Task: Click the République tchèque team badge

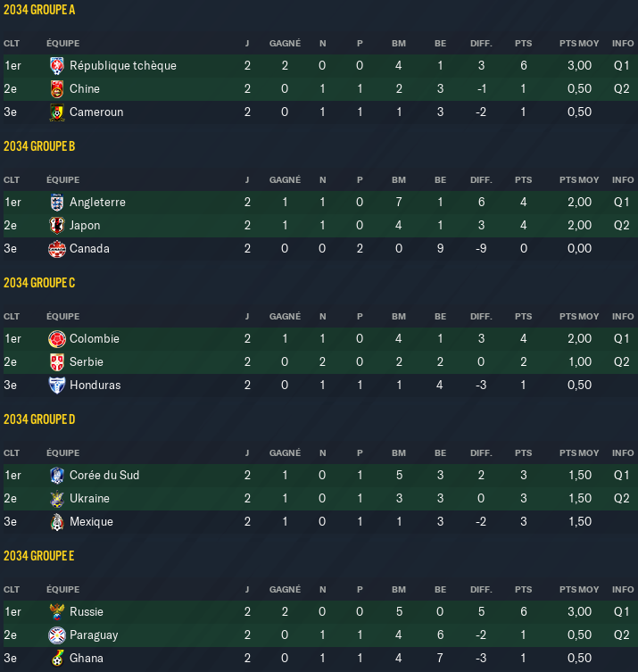Action: [x=57, y=65]
